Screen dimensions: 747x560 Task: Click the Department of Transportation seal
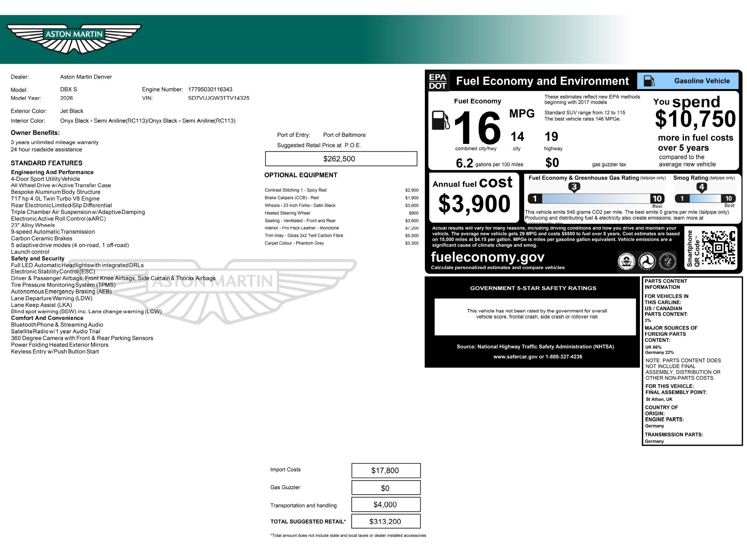pos(647,261)
